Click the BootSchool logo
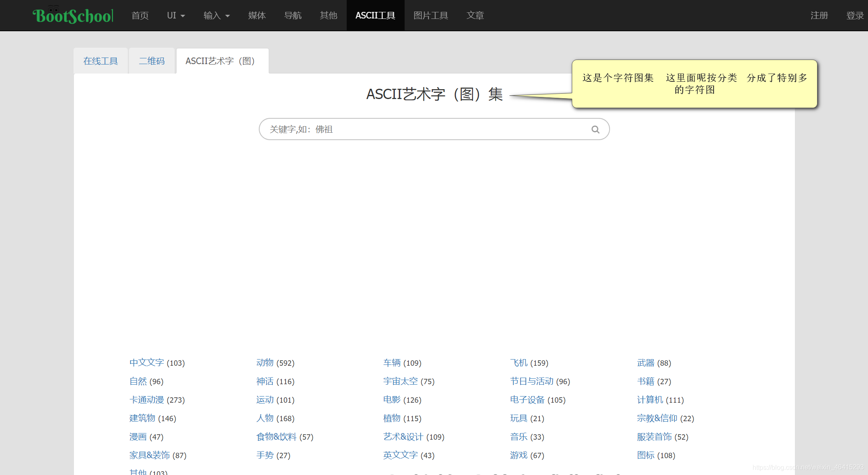 point(73,15)
